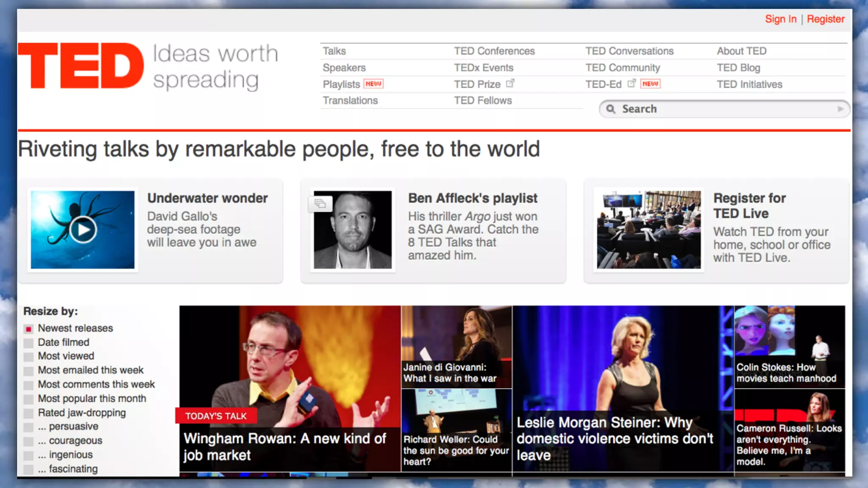This screenshot has width=868, height=488.
Task: Click the TED logo
Action: pos(81,66)
